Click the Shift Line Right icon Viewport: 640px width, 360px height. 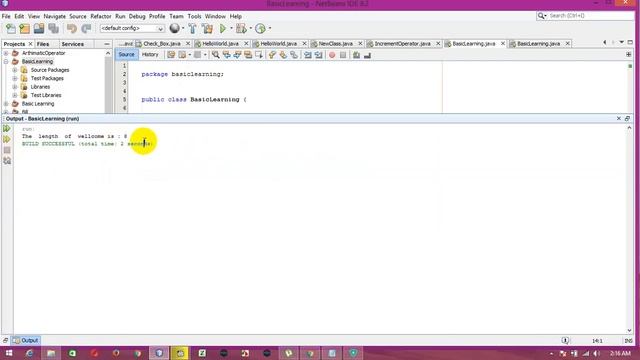[318, 55]
